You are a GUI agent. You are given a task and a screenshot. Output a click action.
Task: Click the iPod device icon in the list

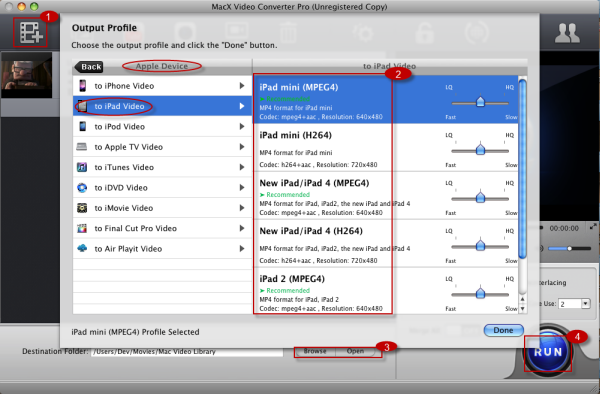point(82,126)
